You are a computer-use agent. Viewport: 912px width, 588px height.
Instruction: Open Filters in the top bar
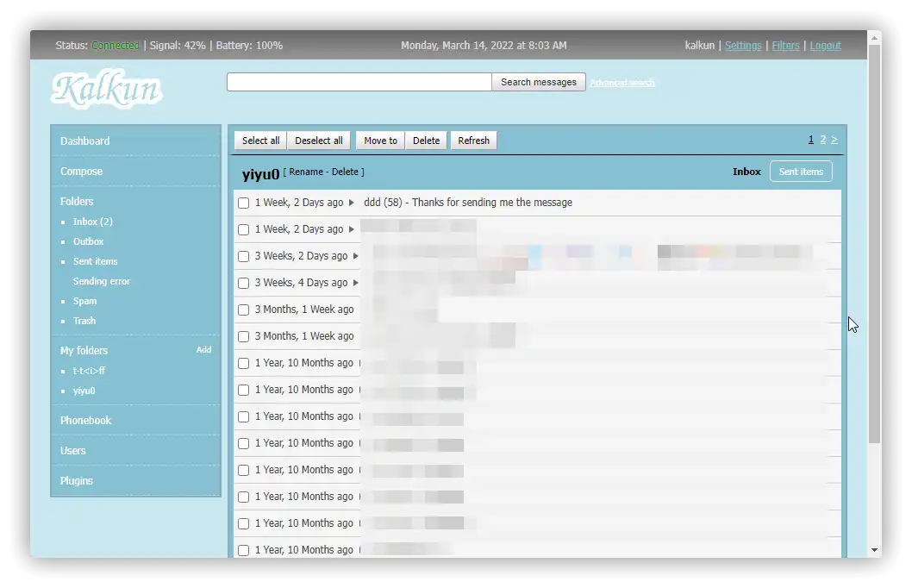(785, 46)
